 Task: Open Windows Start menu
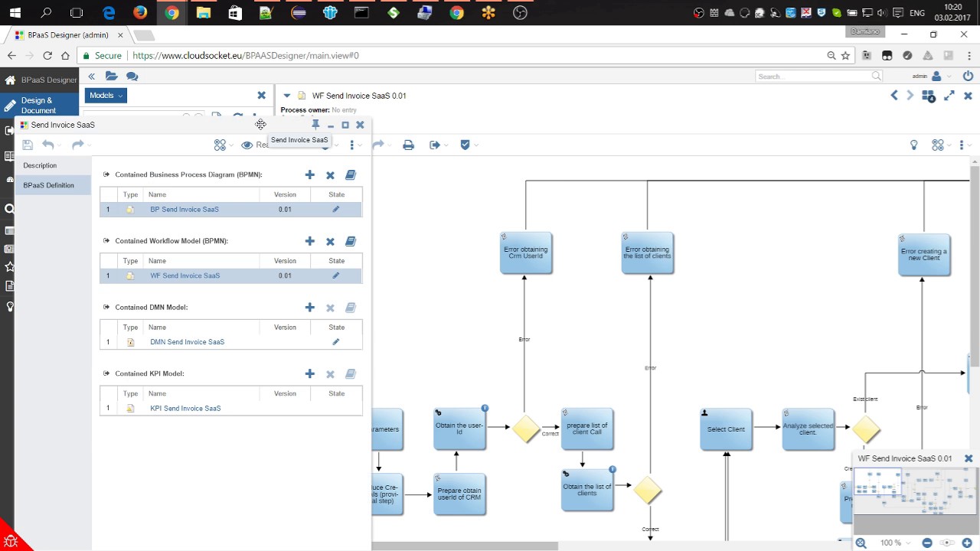tap(15, 12)
